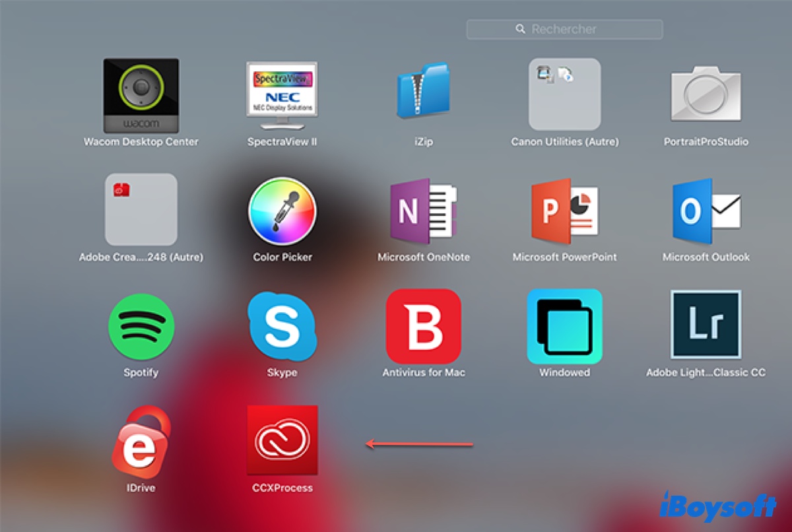
Task: Launch Adobe Lightroom Classic CC
Action: [x=706, y=325]
